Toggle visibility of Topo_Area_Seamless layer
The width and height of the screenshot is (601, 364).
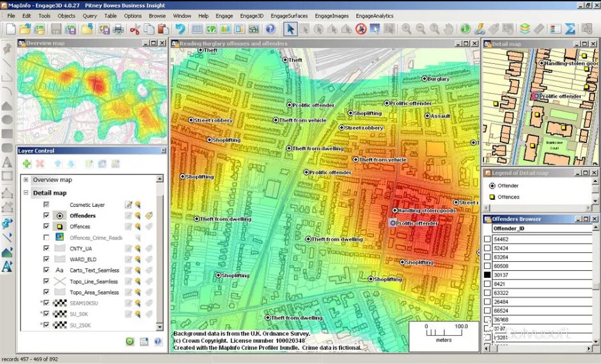pos(47,292)
